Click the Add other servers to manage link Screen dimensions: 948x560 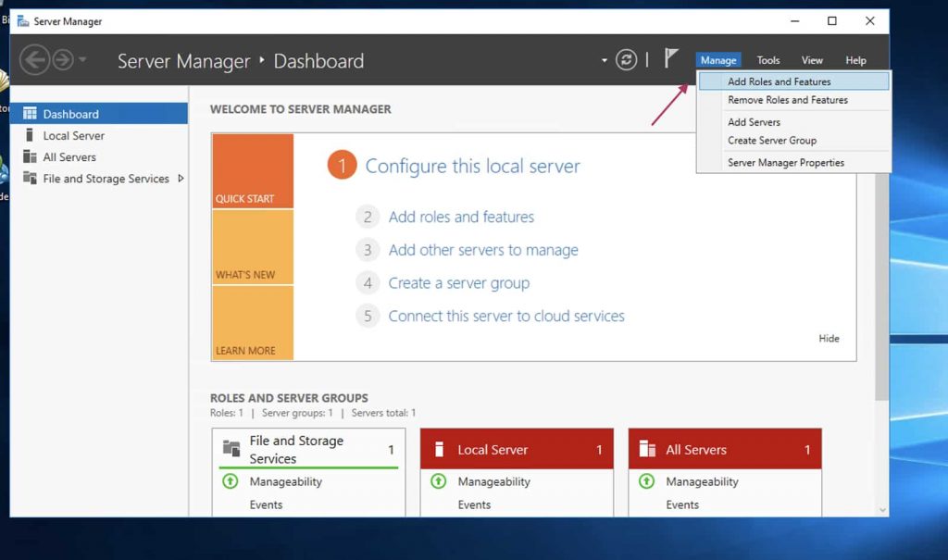[x=482, y=250]
